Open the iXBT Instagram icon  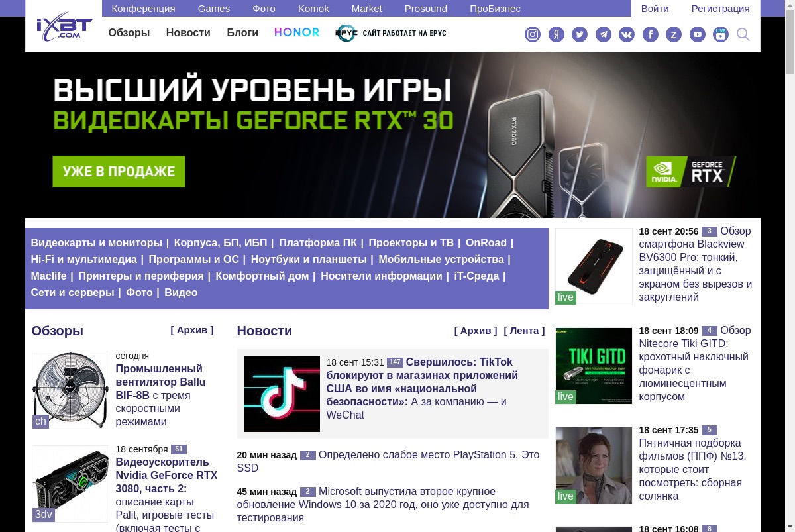tap(533, 34)
